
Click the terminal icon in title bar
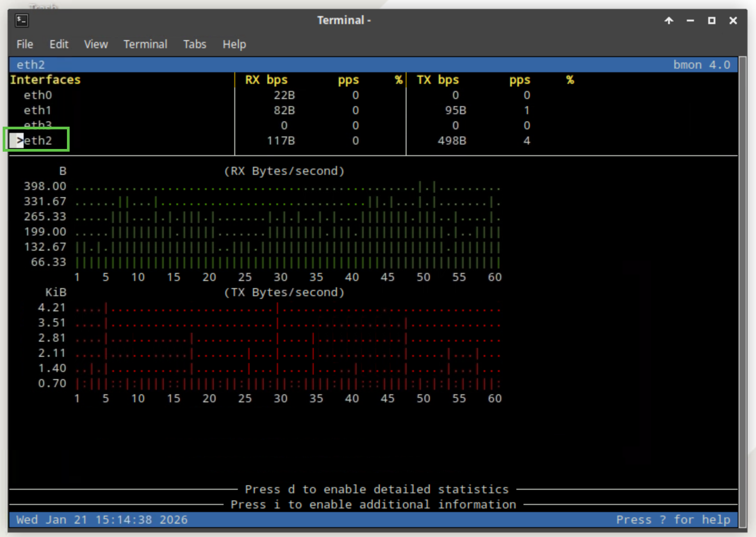pyautogui.click(x=22, y=21)
